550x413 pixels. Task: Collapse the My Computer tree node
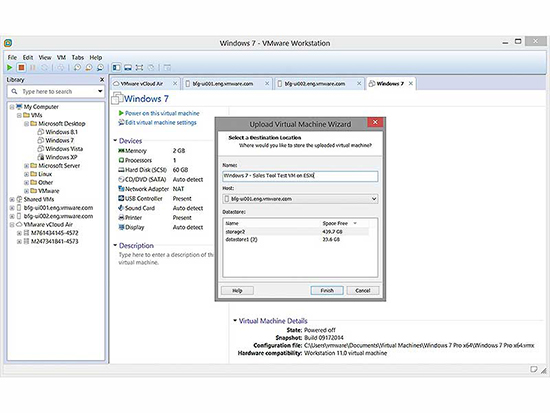coord(12,107)
